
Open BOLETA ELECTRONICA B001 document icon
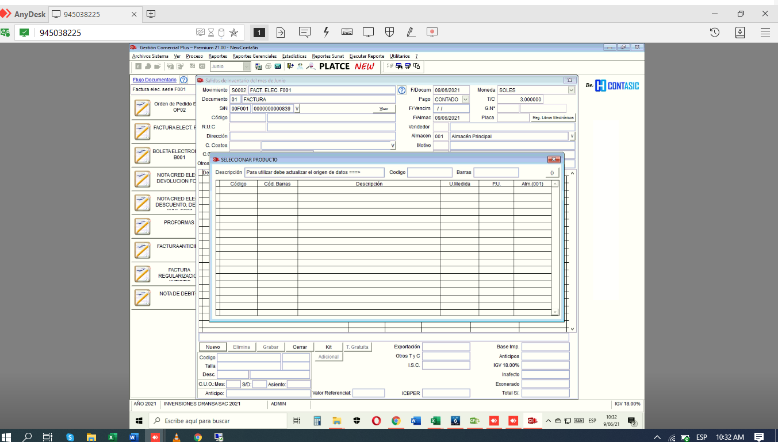coord(142,155)
